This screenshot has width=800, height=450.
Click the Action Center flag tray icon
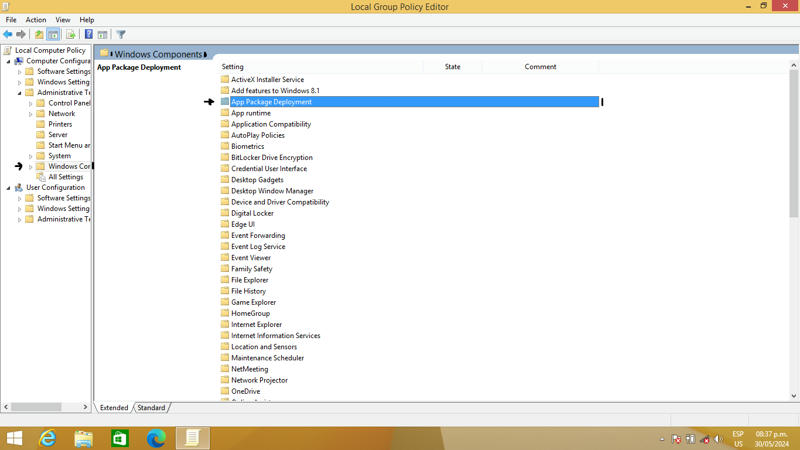tap(677, 439)
